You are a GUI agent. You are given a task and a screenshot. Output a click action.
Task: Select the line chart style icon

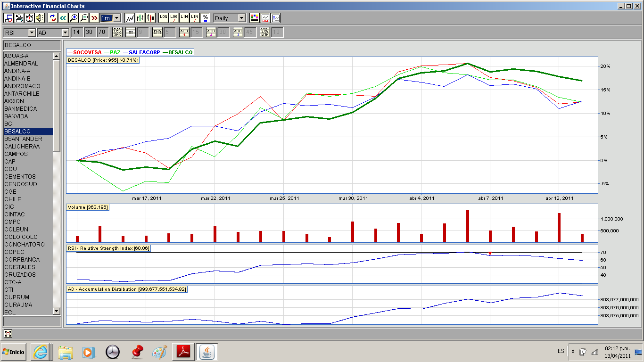coord(130,18)
